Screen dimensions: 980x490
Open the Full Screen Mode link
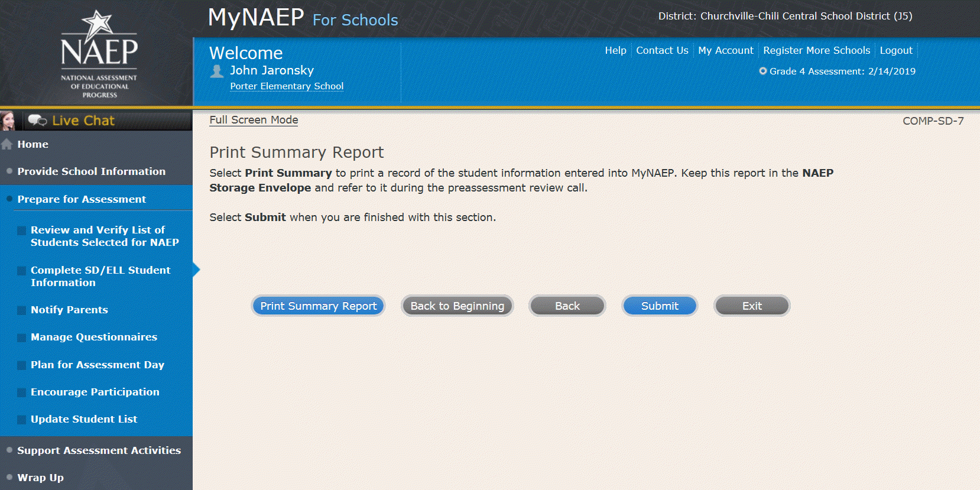(x=254, y=120)
